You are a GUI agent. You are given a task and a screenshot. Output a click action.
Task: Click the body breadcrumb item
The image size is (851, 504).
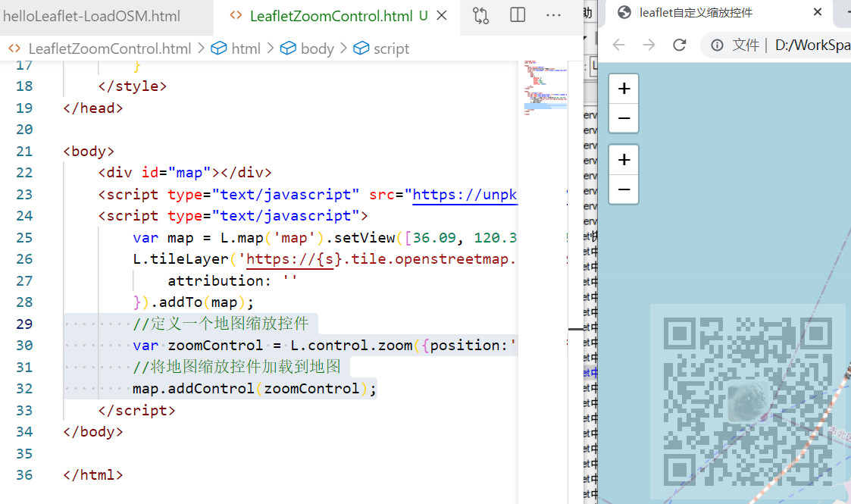318,49
